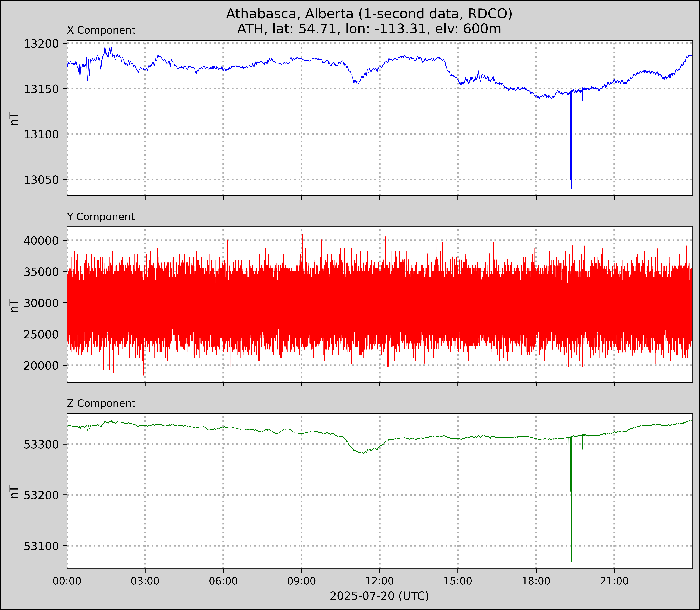
Task: Click the 06:00 time tick label
Action: 223,581
